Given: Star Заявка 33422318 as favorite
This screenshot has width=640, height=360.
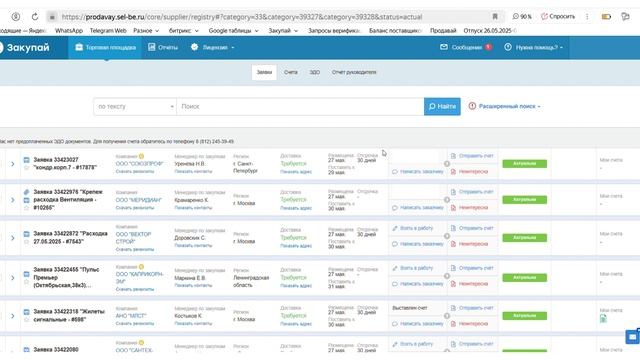Looking at the screenshot, I should 27,320.
